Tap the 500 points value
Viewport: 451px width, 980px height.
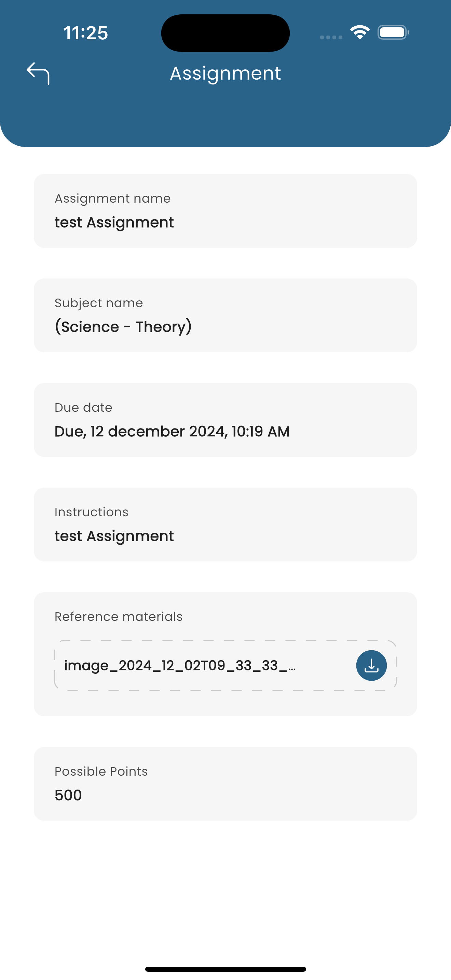click(68, 795)
